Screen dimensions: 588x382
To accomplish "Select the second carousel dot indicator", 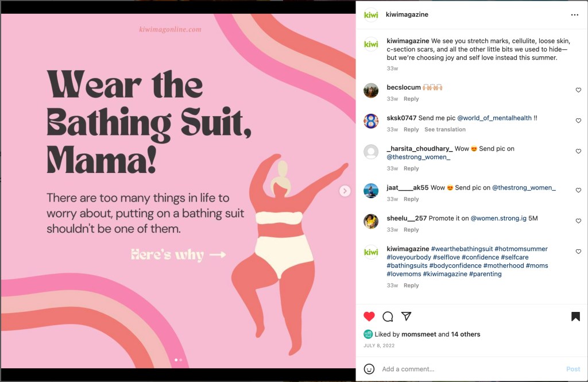I will 181,360.
